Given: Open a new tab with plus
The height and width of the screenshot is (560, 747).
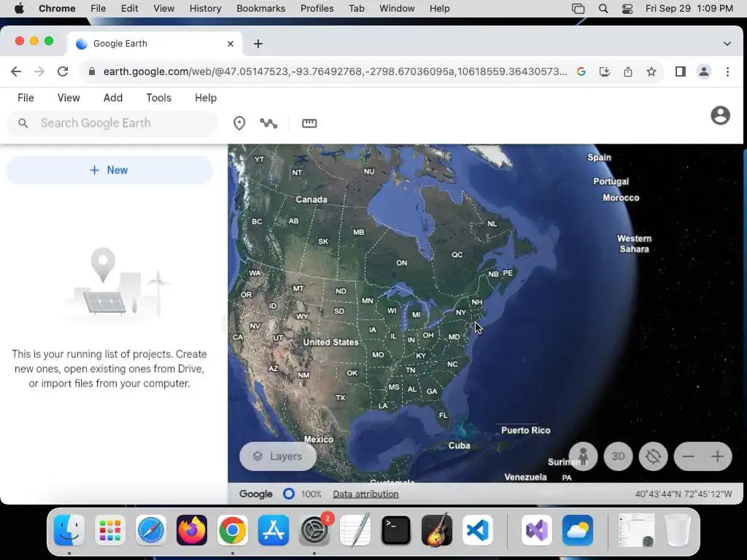Looking at the screenshot, I should pos(258,44).
